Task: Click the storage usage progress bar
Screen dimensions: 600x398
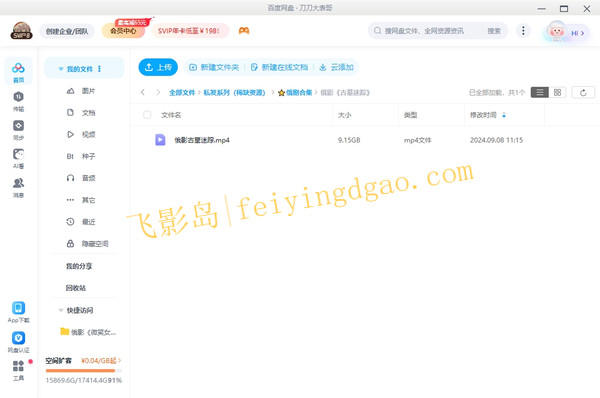Action: click(83, 370)
